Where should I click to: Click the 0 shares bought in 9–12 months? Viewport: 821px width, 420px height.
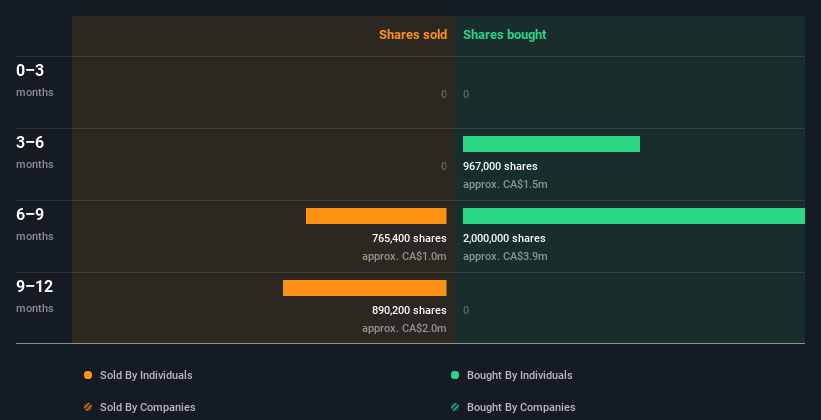coord(466,311)
